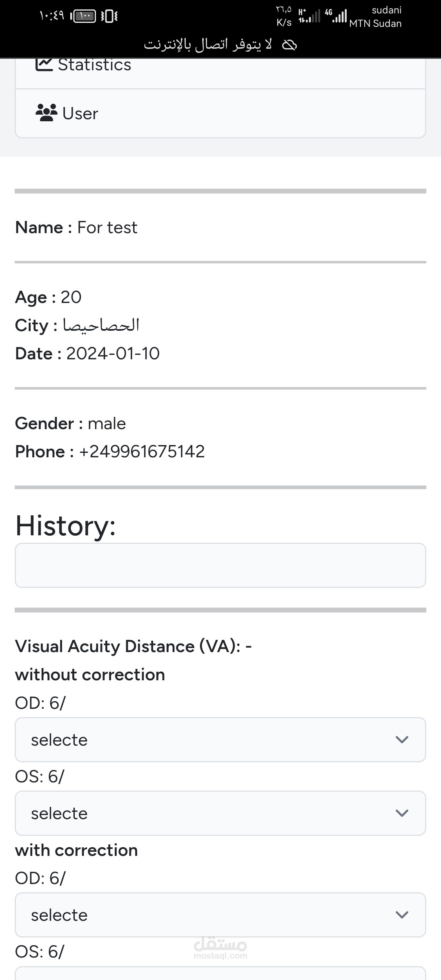Tap the MTN Sudan carrier label
Viewport: 441px width, 980px height.
point(375,24)
